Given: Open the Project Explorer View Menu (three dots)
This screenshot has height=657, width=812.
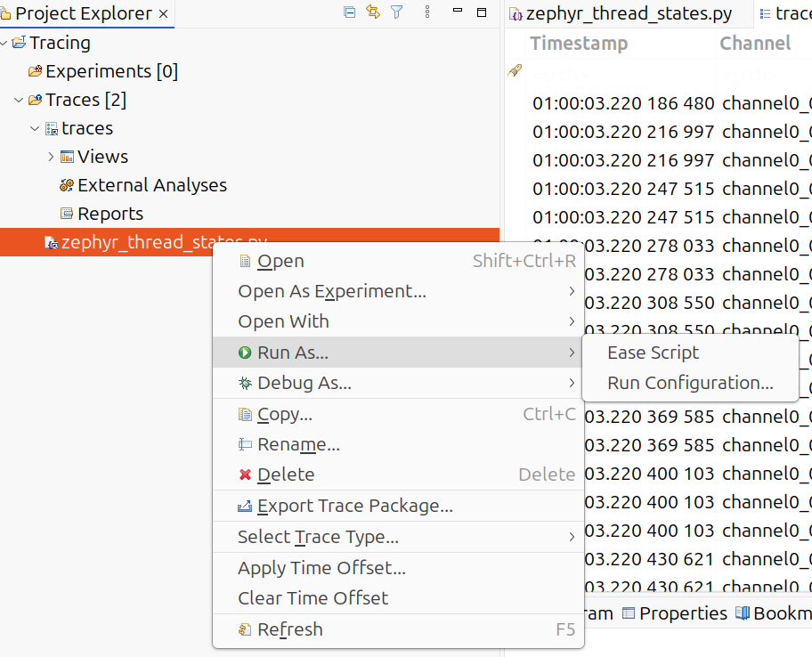Looking at the screenshot, I should point(427,12).
